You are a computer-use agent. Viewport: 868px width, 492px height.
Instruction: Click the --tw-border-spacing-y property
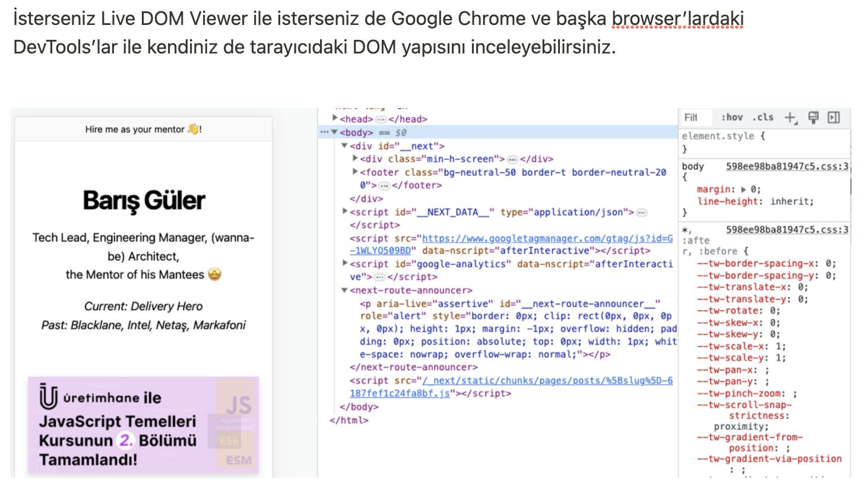[766, 275]
